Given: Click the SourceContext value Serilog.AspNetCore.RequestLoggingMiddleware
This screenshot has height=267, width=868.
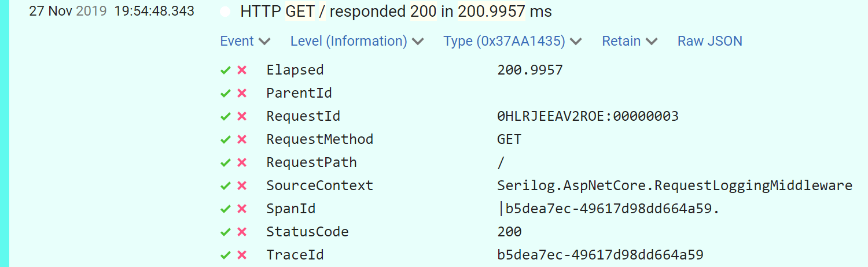Looking at the screenshot, I should [x=674, y=186].
